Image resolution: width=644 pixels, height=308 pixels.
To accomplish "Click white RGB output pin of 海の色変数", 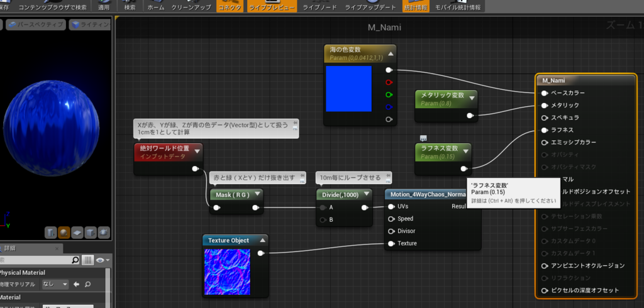I will click(389, 70).
